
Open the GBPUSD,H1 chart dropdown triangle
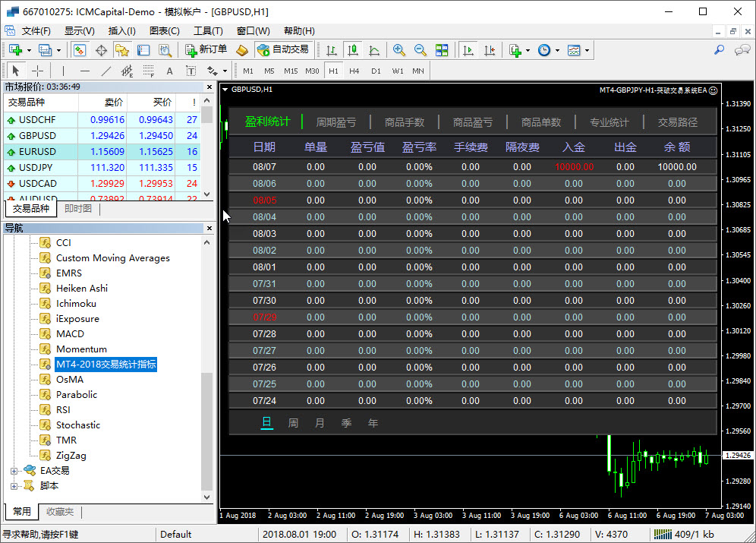225,89
